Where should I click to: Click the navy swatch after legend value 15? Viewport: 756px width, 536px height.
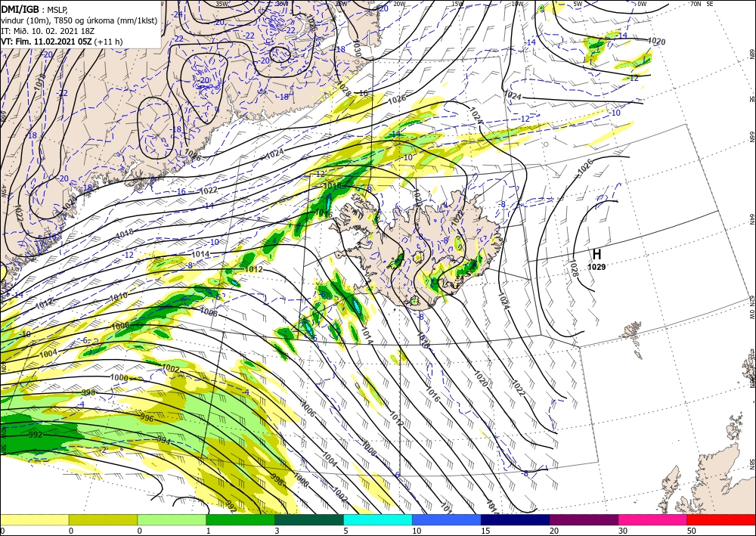[516, 519]
